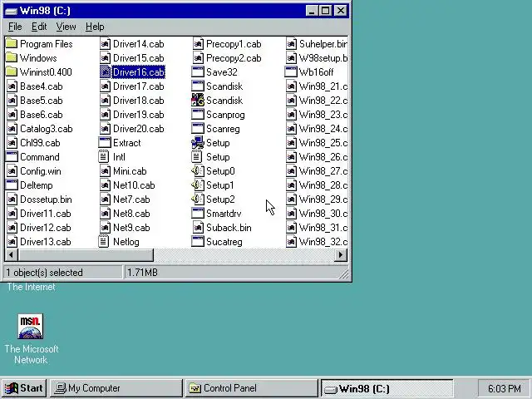Click the Smartdrv program icon
The image size is (532, 399).
pos(198,214)
